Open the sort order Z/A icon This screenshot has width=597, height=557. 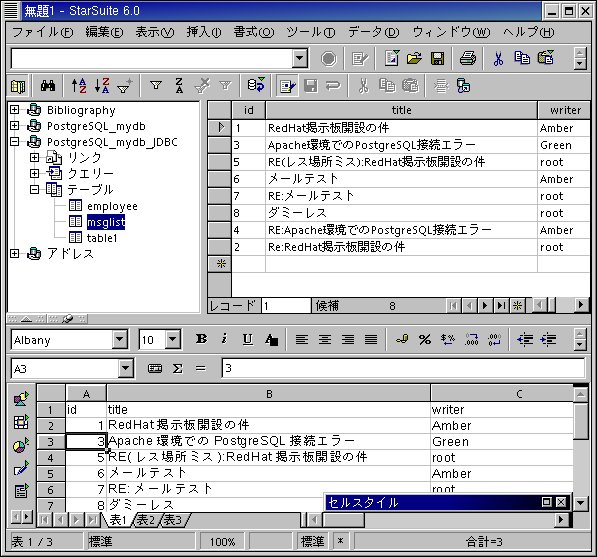pos(179,86)
